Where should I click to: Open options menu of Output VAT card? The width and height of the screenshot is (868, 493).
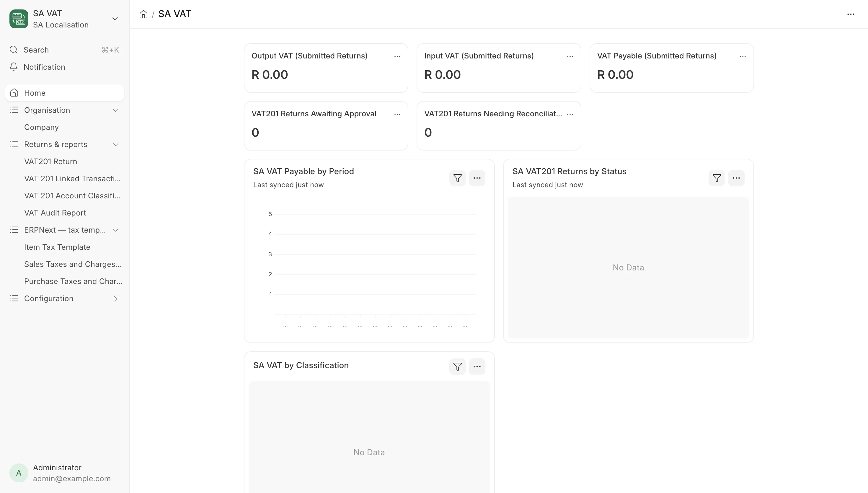(397, 56)
